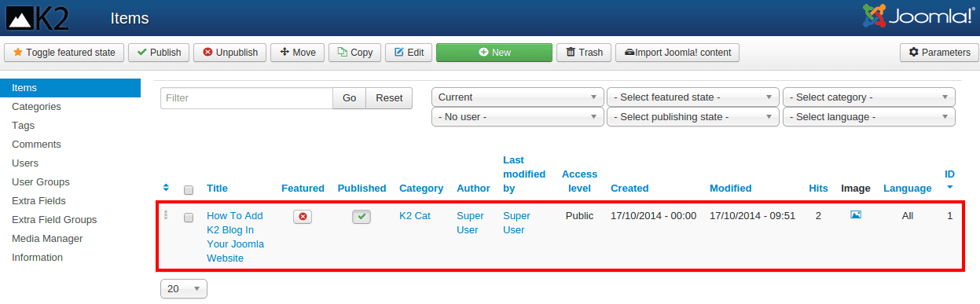Toggle the red Featured status icon
980x304 pixels.
pos(303,217)
